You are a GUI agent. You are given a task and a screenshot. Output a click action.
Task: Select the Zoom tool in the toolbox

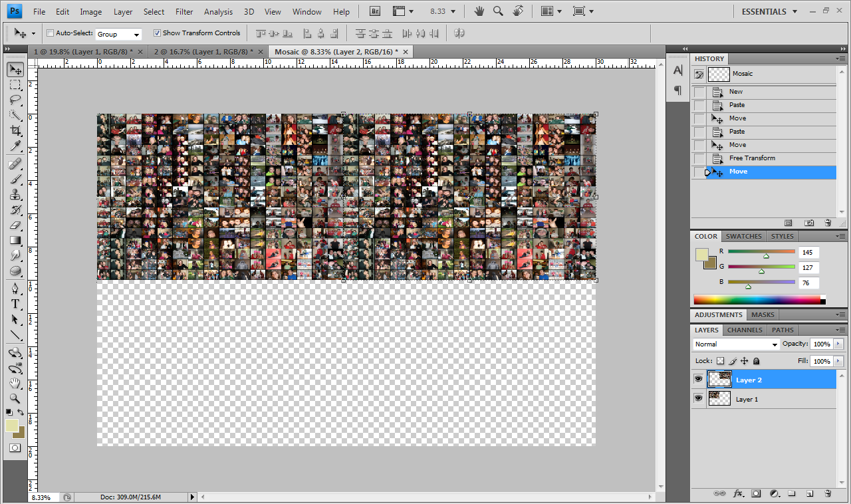pyautogui.click(x=15, y=399)
